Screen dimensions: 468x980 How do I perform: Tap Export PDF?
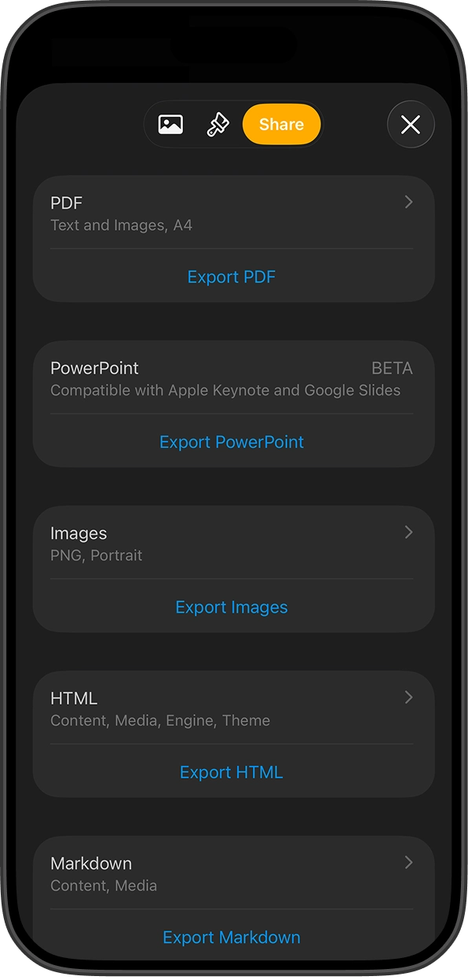(232, 277)
